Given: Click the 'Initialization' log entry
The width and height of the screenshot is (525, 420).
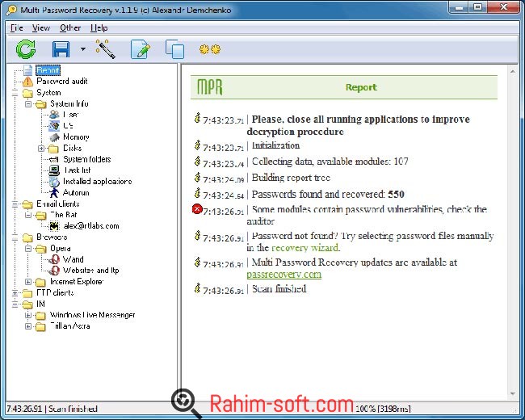Looking at the screenshot, I should [x=275, y=145].
